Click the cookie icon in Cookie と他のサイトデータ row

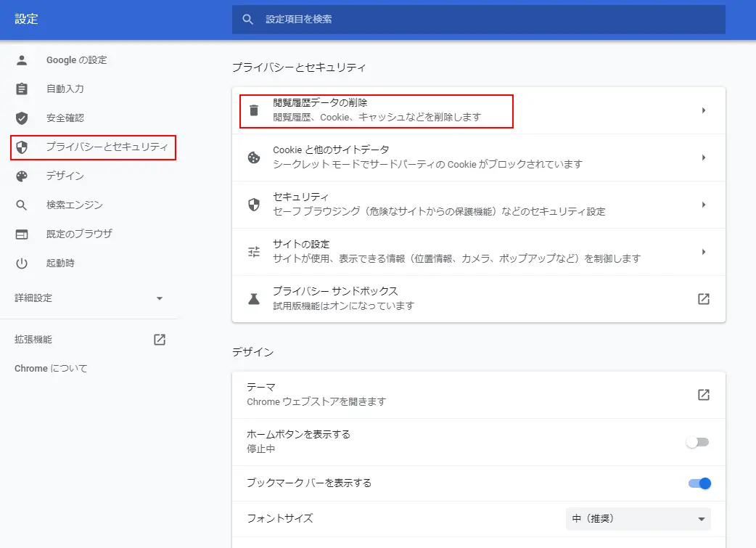pos(254,158)
